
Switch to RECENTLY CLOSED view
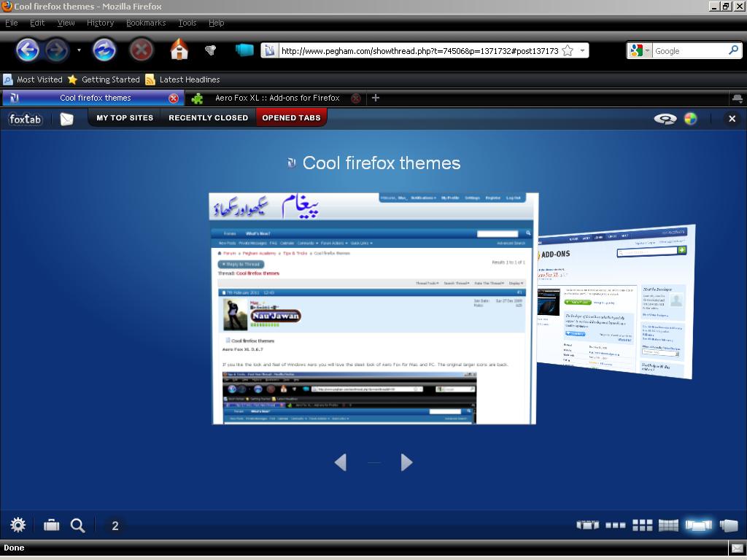(208, 117)
